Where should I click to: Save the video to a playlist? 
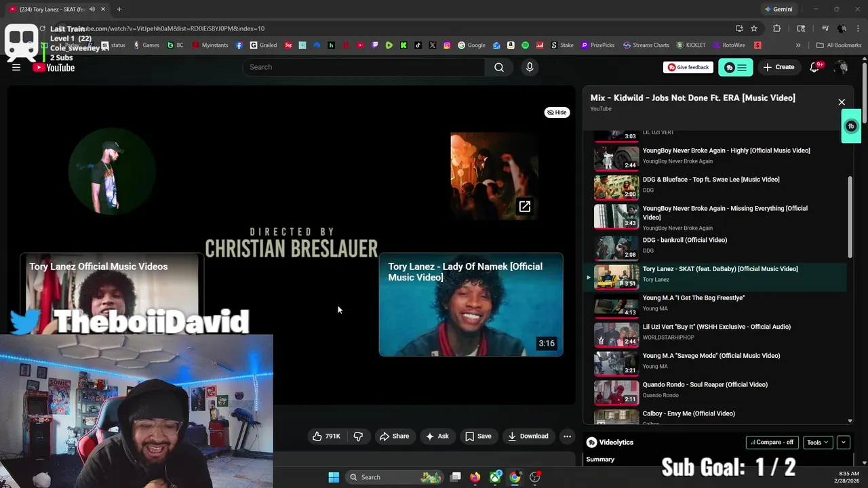478,436
